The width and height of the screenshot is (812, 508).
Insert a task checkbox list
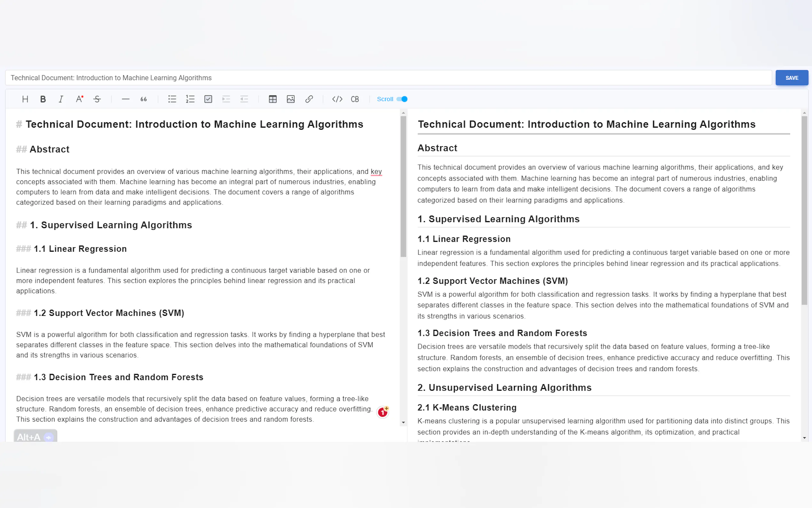coord(208,99)
